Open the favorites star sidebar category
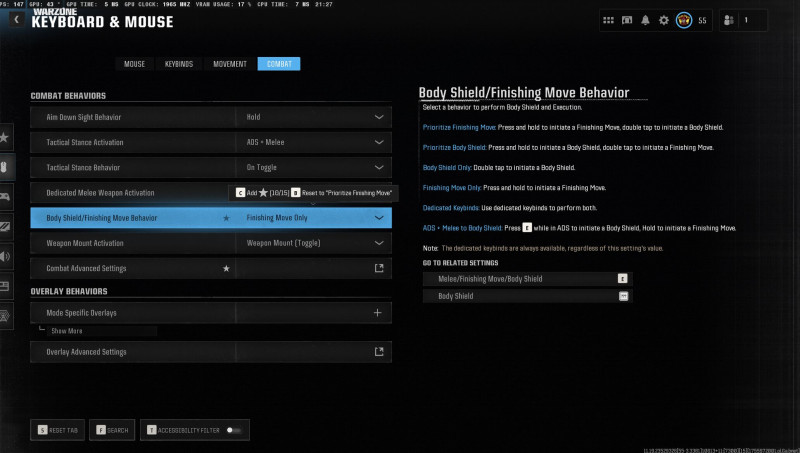 [5, 137]
